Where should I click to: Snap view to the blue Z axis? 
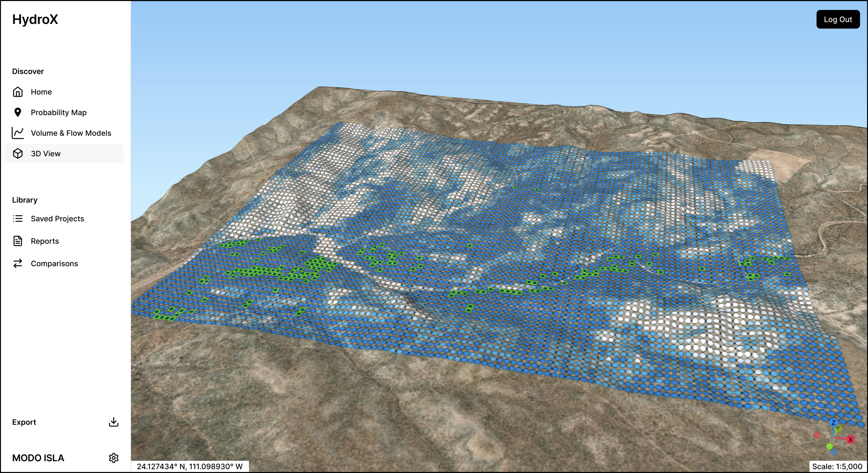[833, 423]
